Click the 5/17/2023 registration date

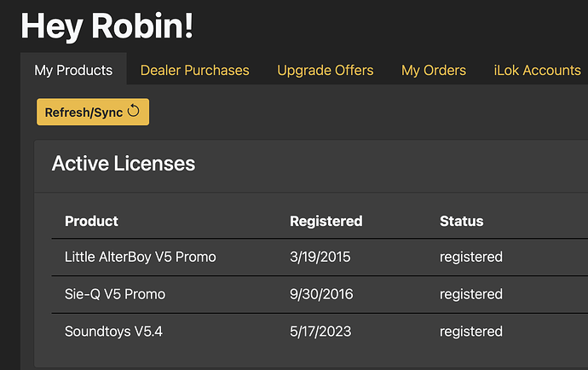coord(320,332)
